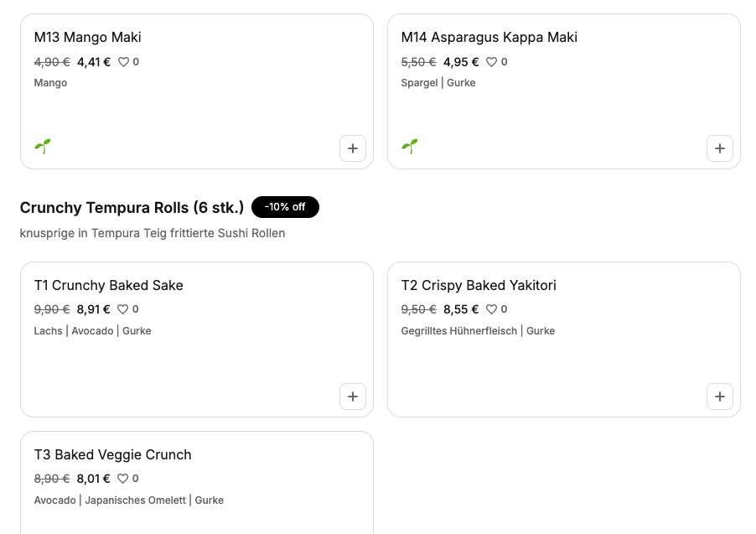756x534 pixels.
Task: Add T1 Crunchy Baked Sake to cart
Action: click(x=353, y=397)
